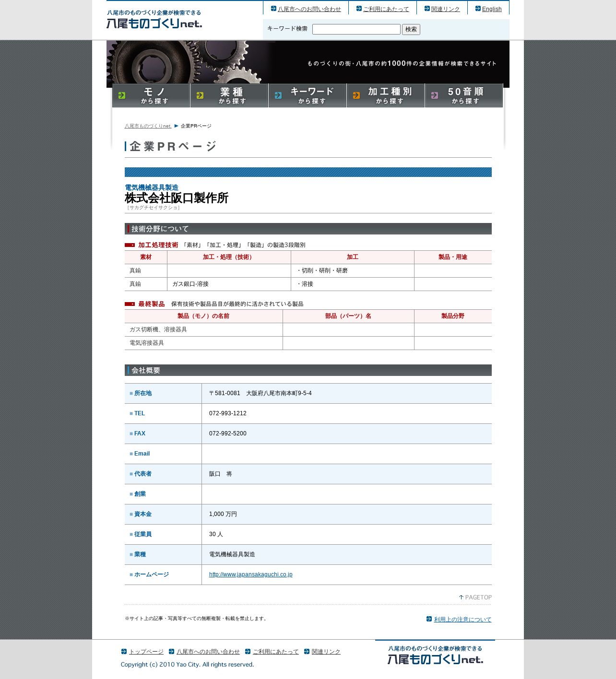This screenshot has height=679, width=616.
Task: Select the 業種から探す navigation tab
Action: (229, 95)
